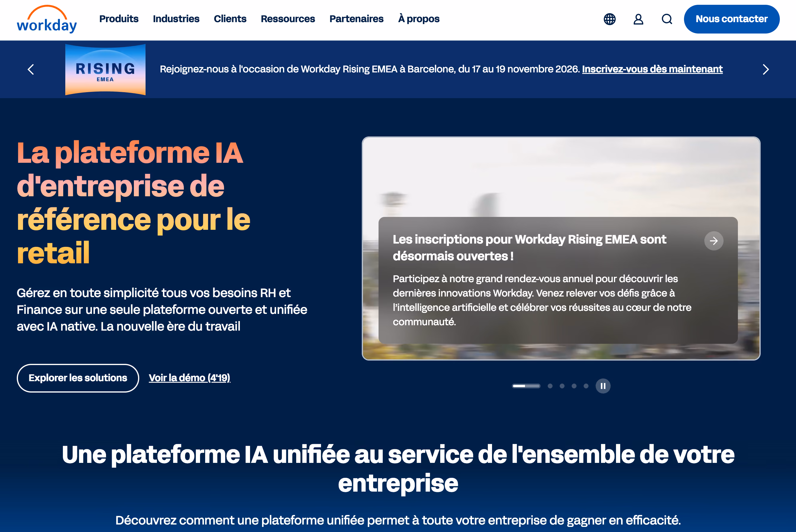Click the headline "La plateforme IA d'entreprise"
Image resolution: width=796 pixels, height=532 pixels.
134,203
